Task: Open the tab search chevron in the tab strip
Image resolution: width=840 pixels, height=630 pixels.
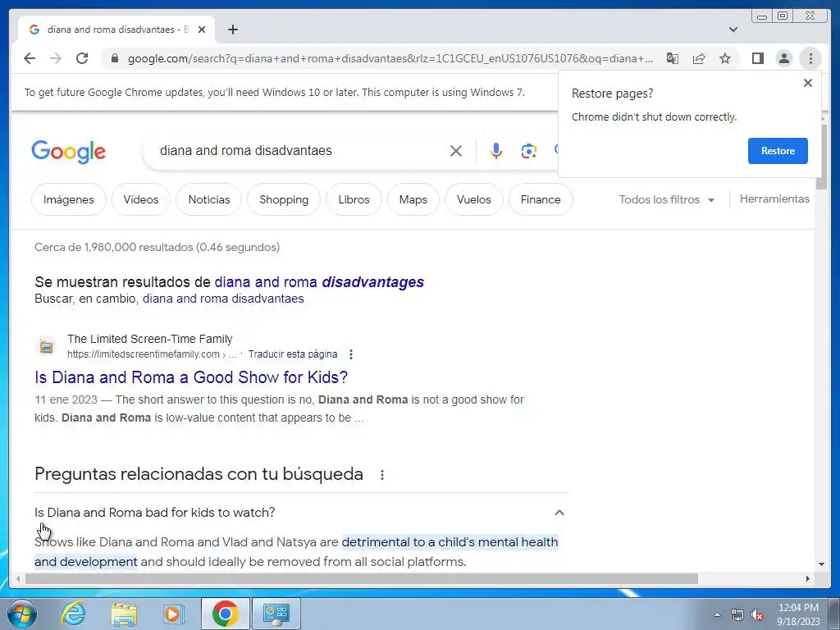Action: tap(733, 30)
